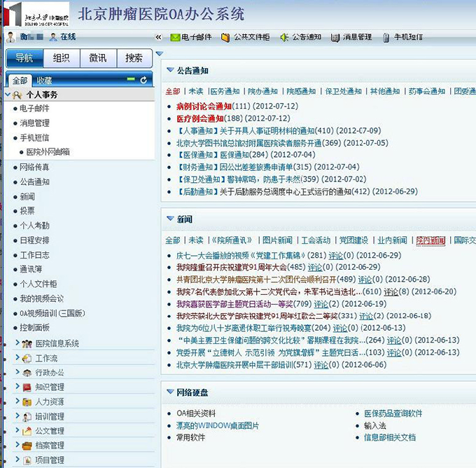
Task: Click the 培训管理 icon
Action: [x=27, y=417]
